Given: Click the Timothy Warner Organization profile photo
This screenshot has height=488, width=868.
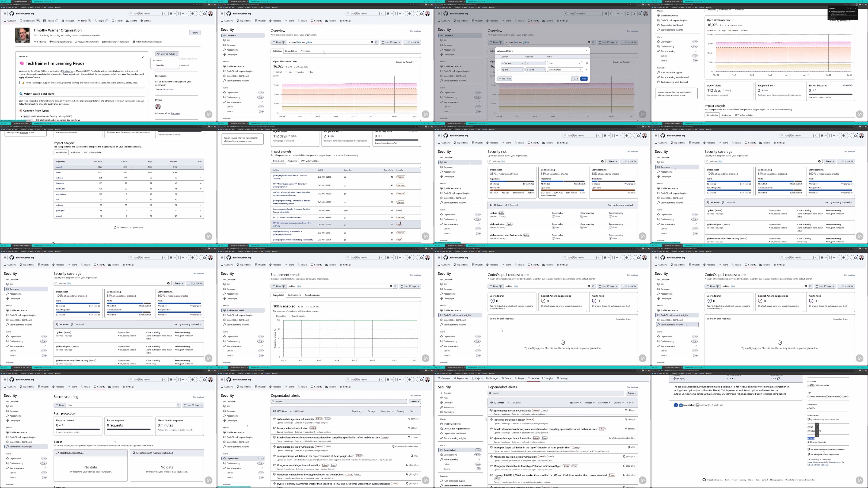Looking at the screenshot, I should click(x=23, y=35).
